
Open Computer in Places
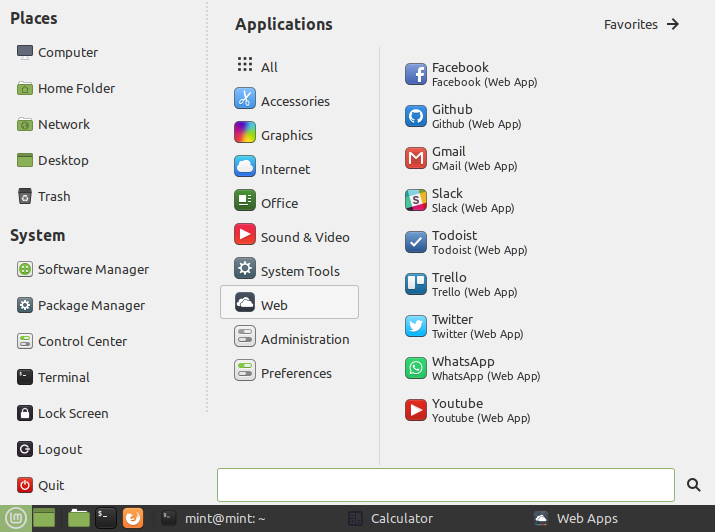(57, 52)
